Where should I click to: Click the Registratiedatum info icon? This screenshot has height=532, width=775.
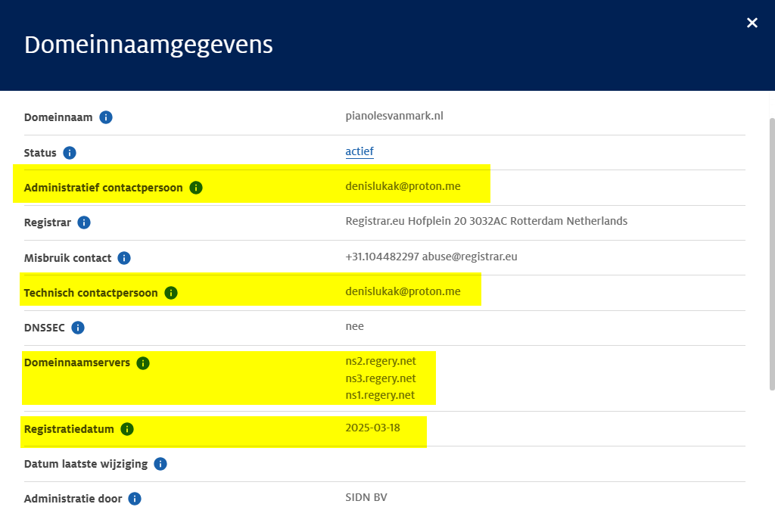[127, 429]
